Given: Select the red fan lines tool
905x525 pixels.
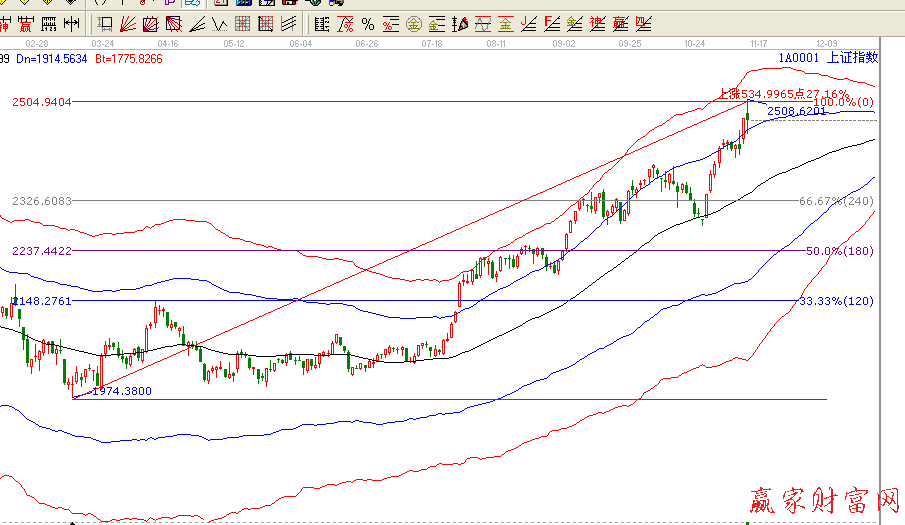Looking at the screenshot, I should pos(126,23).
